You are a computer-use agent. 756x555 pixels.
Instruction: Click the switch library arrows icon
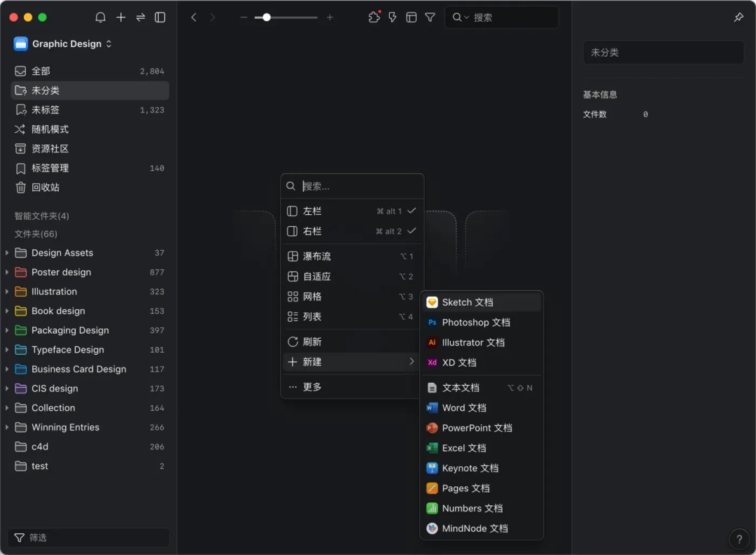pyautogui.click(x=140, y=17)
